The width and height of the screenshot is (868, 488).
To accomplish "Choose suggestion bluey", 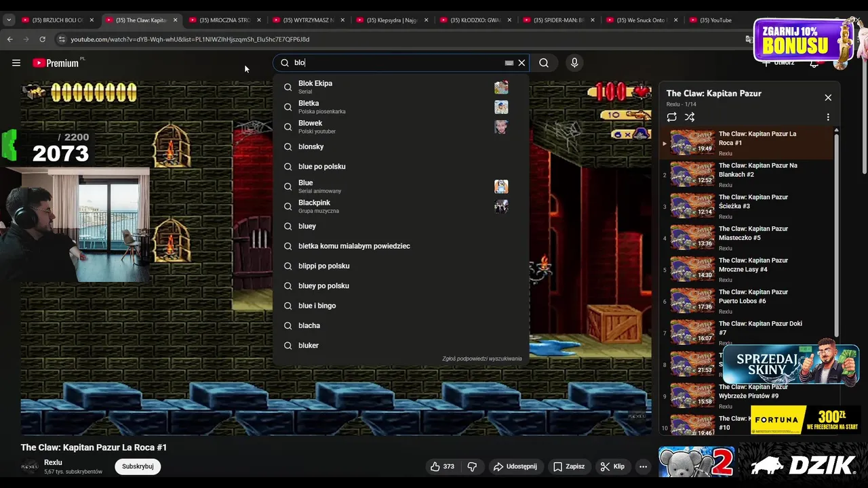I will [401, 226].
